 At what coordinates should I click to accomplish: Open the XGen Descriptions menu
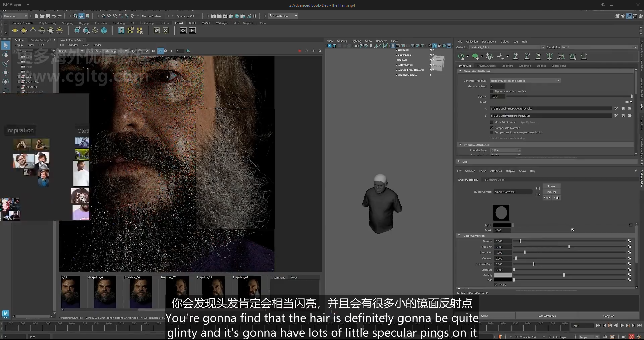click(x=489, y=42)
